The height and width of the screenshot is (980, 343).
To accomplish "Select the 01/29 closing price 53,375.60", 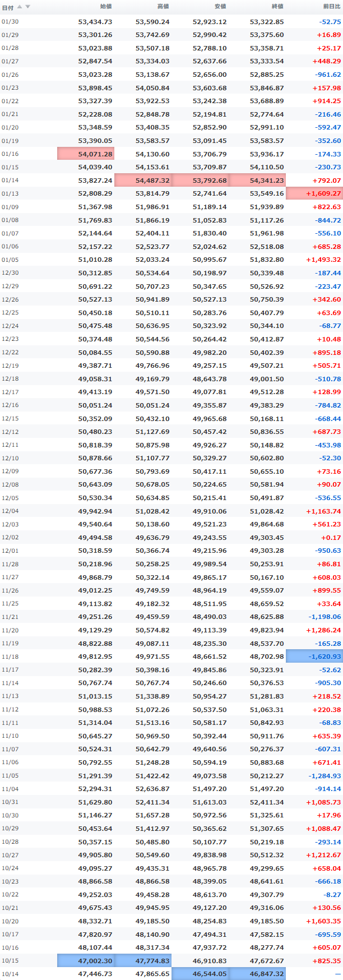I will click(267, 35).
